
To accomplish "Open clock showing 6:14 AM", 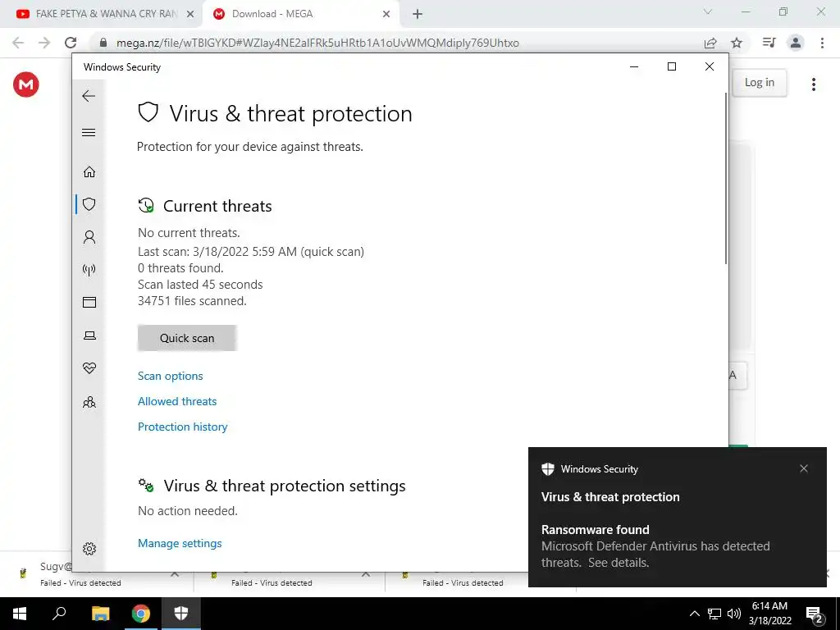I will point(769,614).
